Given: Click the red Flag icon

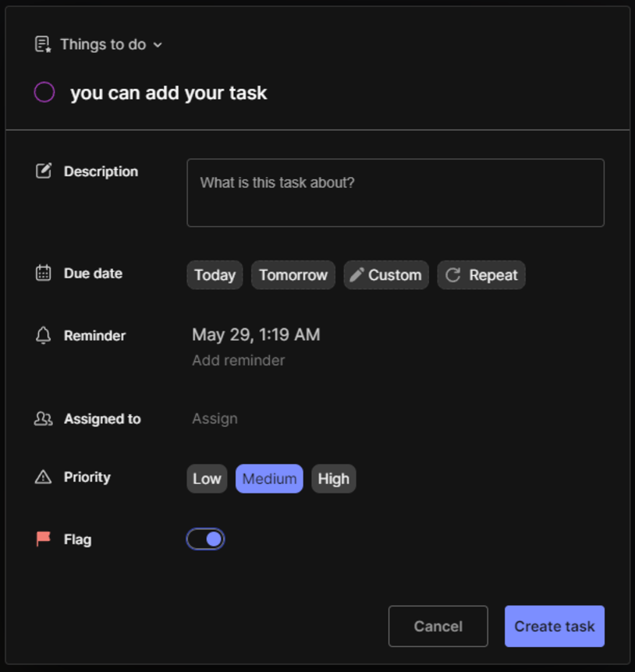Looking at the screenshot, I should pyautogui.click(x=44, y=539).
